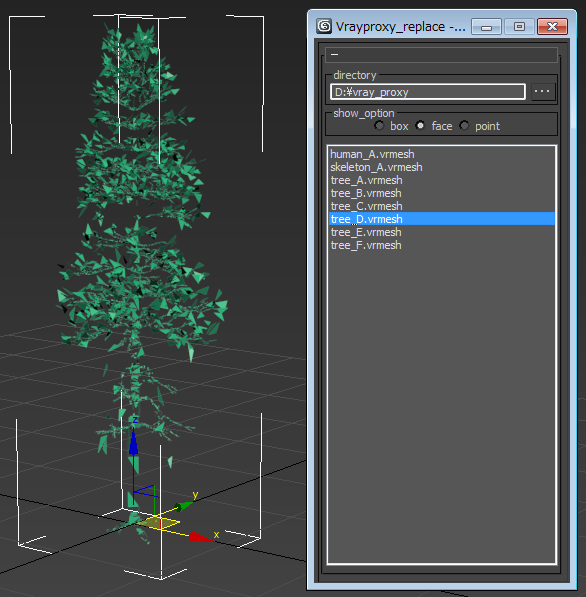Open directory browse dialog with ellipsis button

542,91
